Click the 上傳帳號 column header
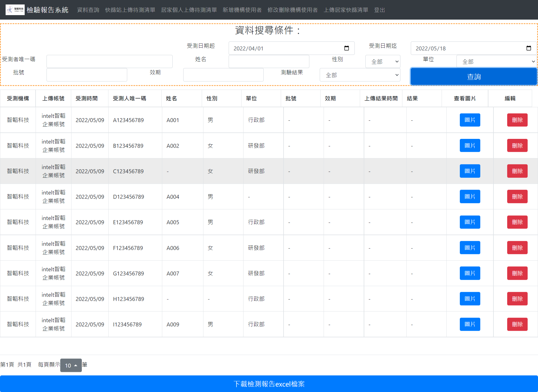Screen dimensions: 538x392 pos(53,98)
